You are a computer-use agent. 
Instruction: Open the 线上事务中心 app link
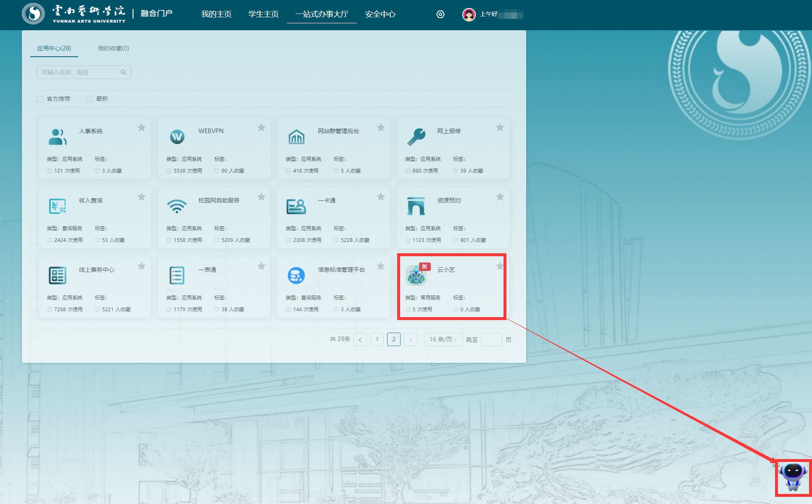[97, 270]
